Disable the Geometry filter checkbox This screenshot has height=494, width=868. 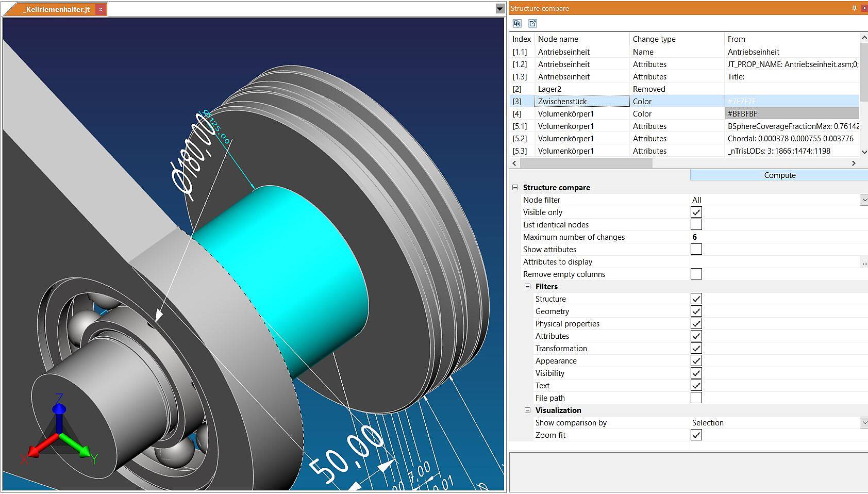696,311
